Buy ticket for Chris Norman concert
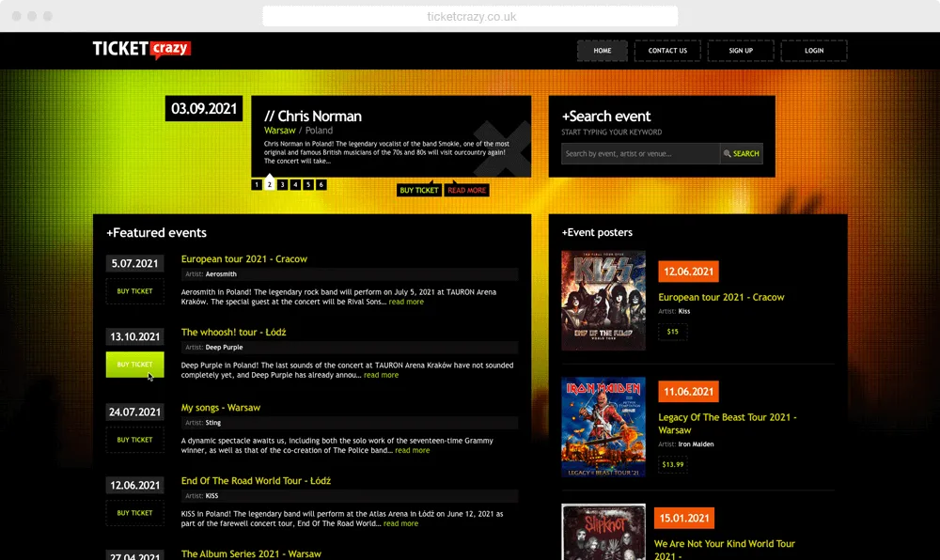Screen dimensions: 940x560 coord(419,190)
